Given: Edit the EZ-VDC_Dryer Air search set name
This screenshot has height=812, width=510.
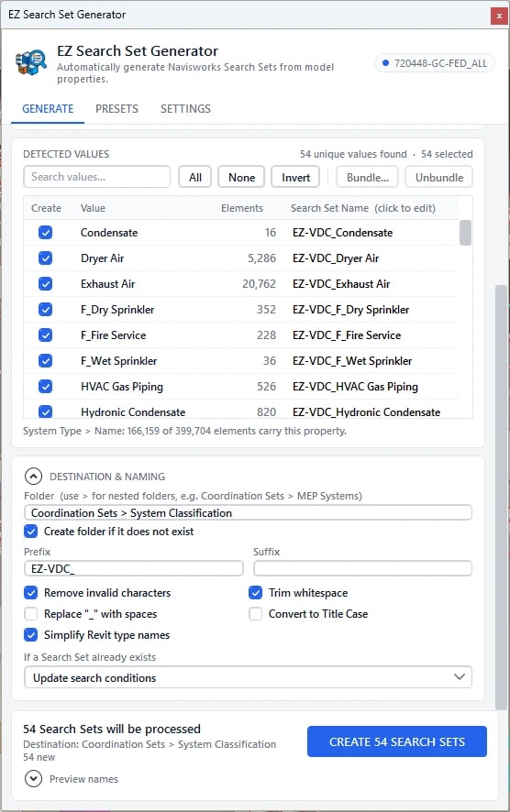Looking at the screenshot, I should pos(336,258).
